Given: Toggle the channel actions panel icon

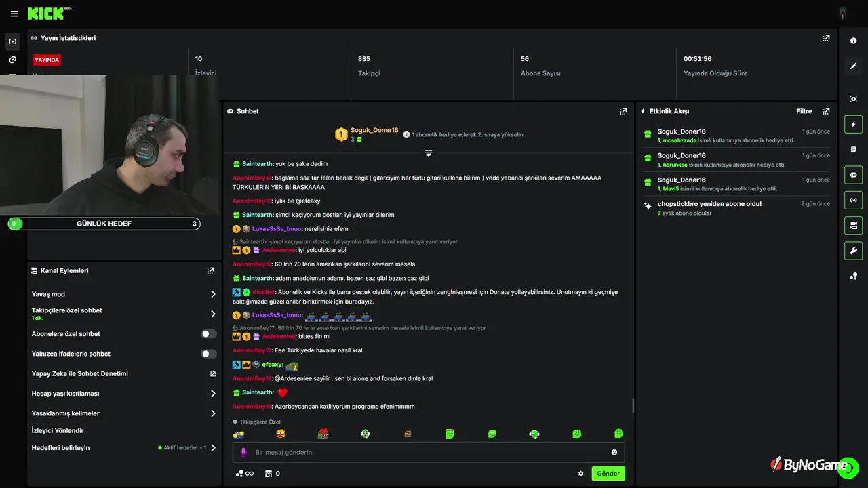Looking at the screenshot, I should [853, 225].
